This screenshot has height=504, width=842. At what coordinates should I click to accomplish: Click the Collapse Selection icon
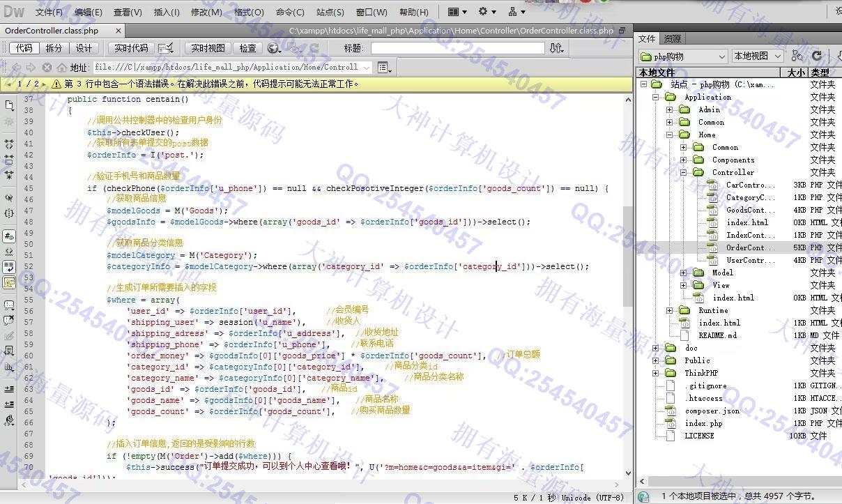click(9, 160)
